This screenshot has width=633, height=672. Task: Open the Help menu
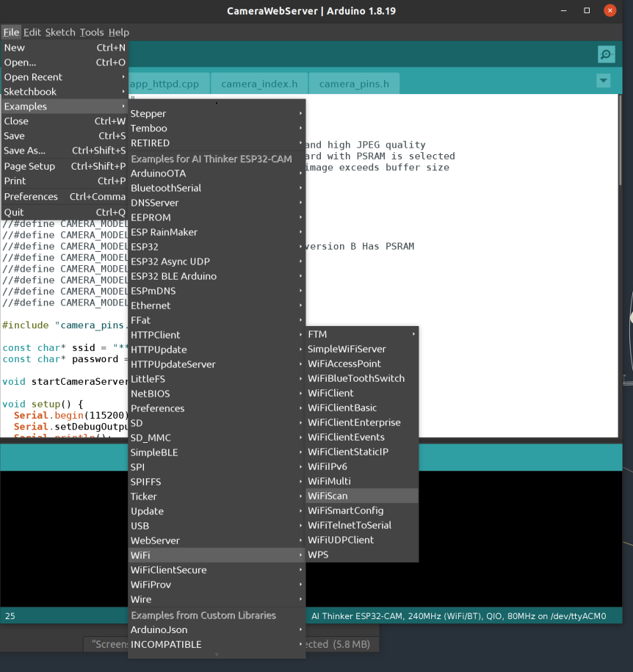(119, 32)
